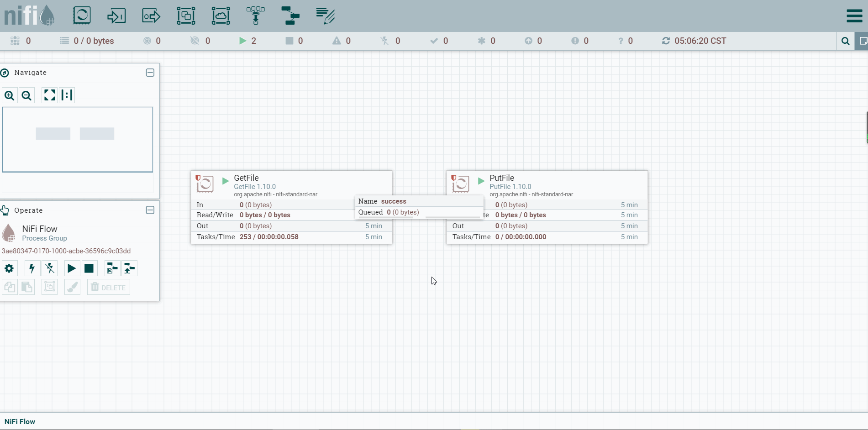
Task: Select the GetFile processor box
Action: pos(291,207)
